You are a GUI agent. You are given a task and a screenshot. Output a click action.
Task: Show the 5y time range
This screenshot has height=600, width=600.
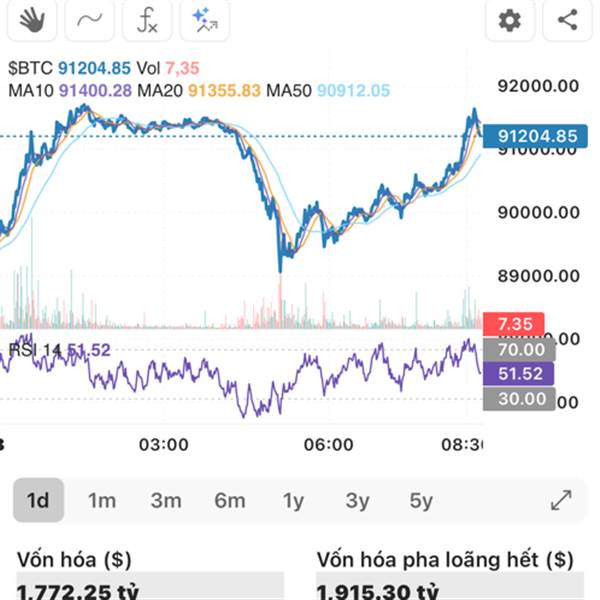pos(421,501)
